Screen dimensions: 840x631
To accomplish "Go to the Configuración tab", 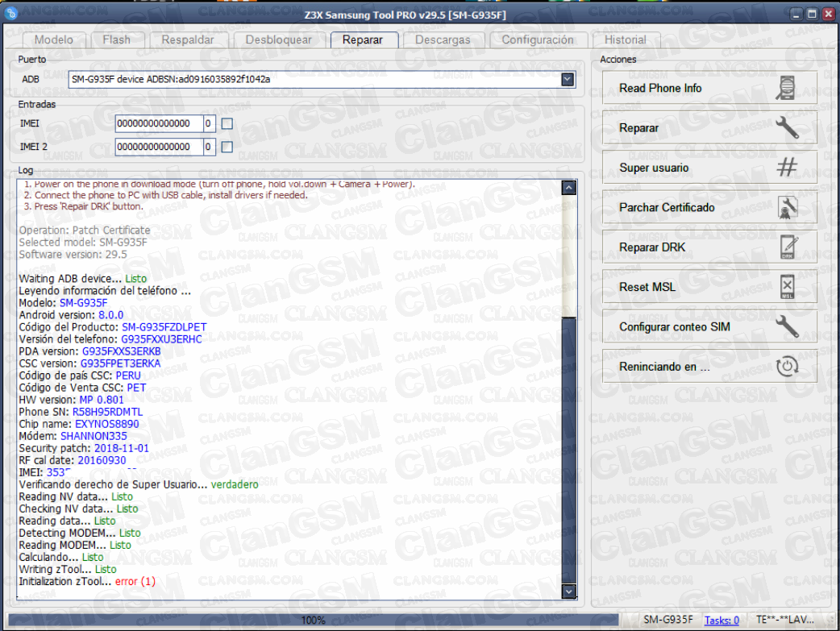I will [538, 39].
